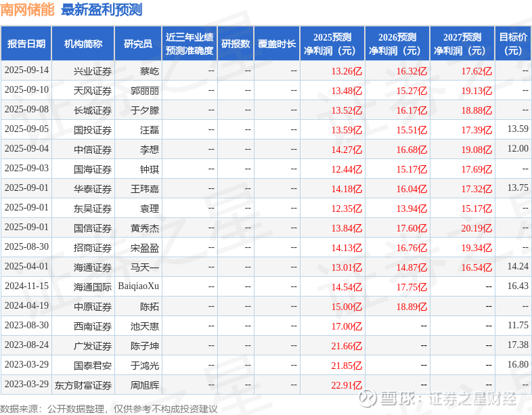Click researcher 宋盈盈
The height and width of the screenshot is (415, 532).
pyautogui.click(x=145, y=248)
